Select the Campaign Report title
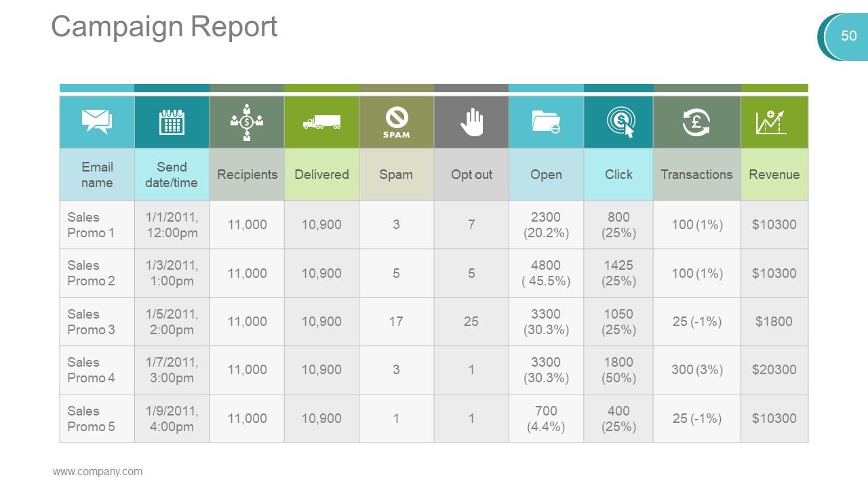 pyautogui.click(x=164, y=27)
